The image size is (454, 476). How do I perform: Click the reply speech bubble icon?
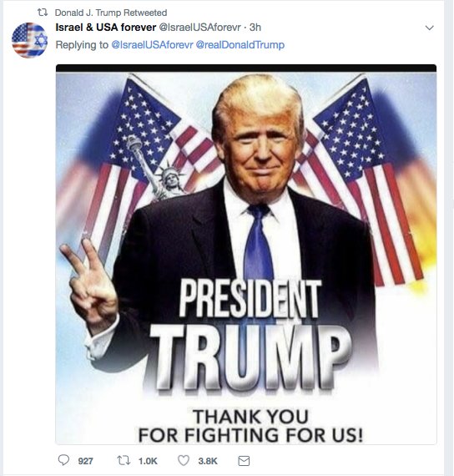[63, 460]
